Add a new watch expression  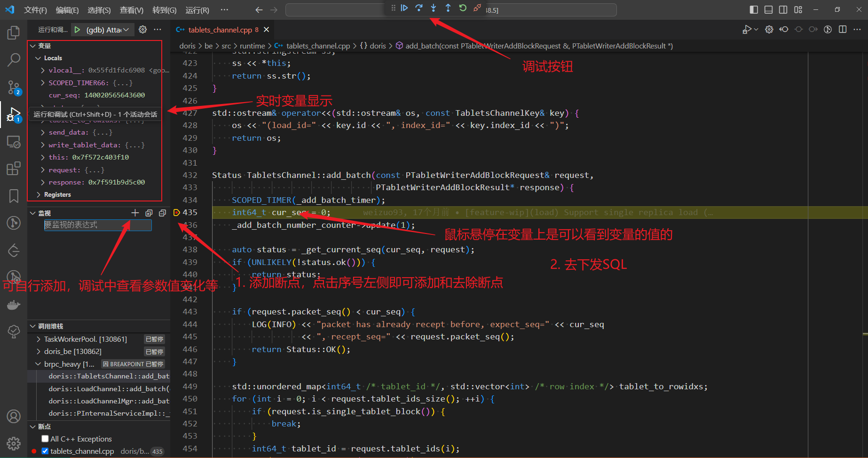[135, 213]
